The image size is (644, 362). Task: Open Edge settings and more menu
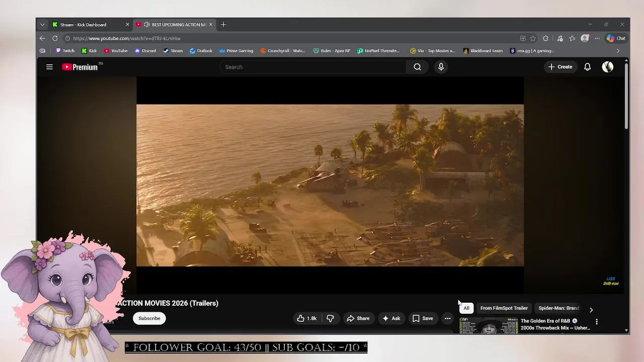(x=597, y=38)
